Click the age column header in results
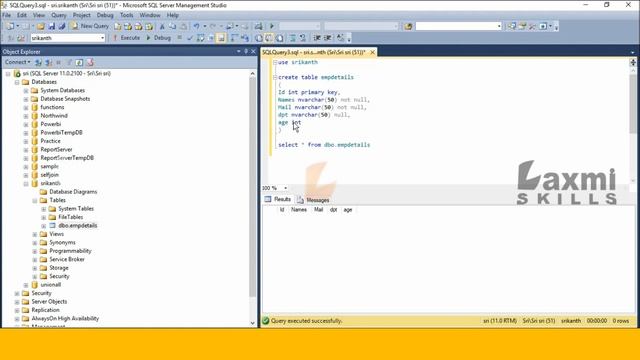 [348, 210]
